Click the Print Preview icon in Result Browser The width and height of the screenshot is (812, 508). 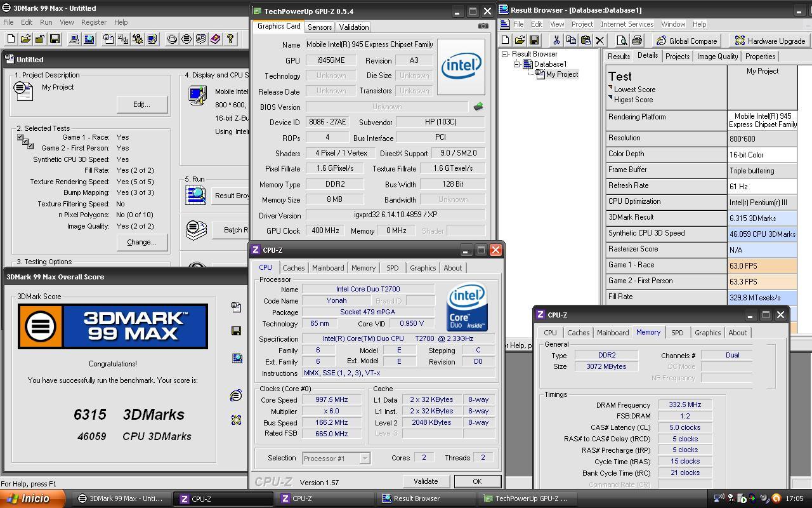622,41
